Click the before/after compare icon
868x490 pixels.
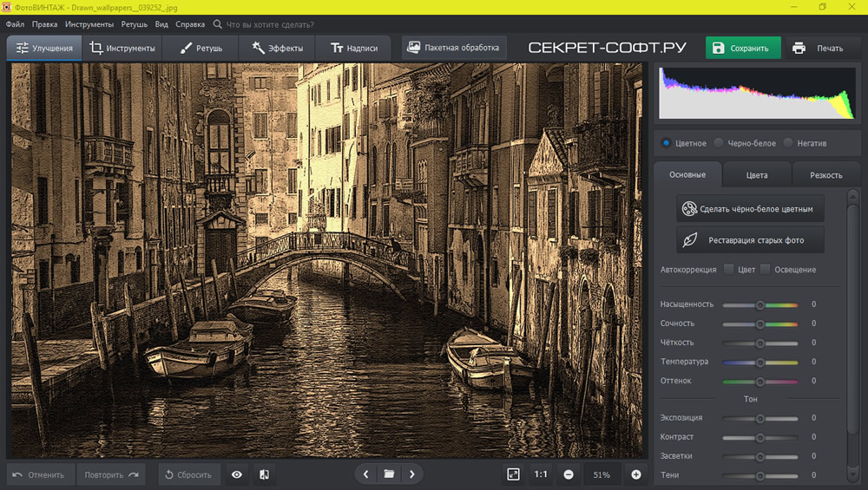(264, 474)
